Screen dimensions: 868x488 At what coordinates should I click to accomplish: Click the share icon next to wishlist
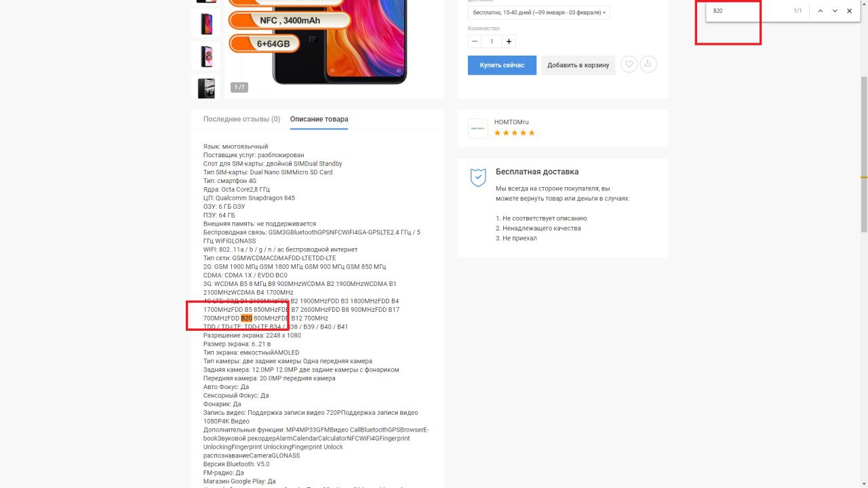pyautogui.click(x=648, y=64)
